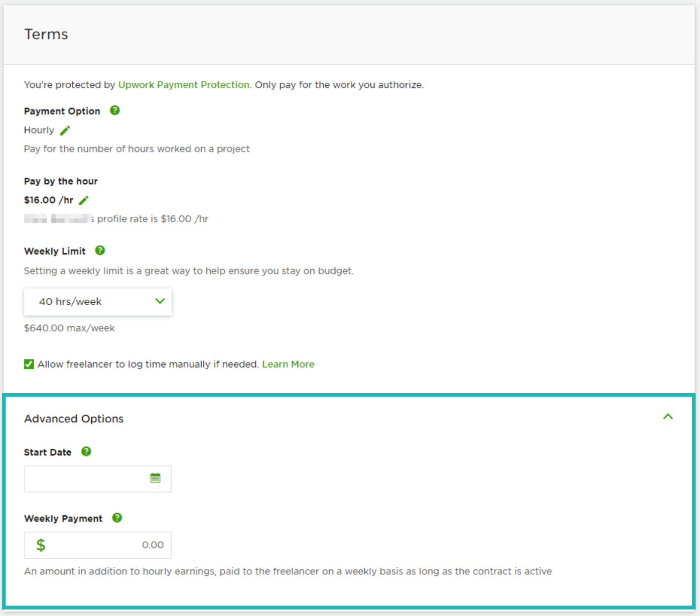Open the Upwork Payment Protection link
The width and height of the screenshot is (700, 616).
click(x=184, y=85)
